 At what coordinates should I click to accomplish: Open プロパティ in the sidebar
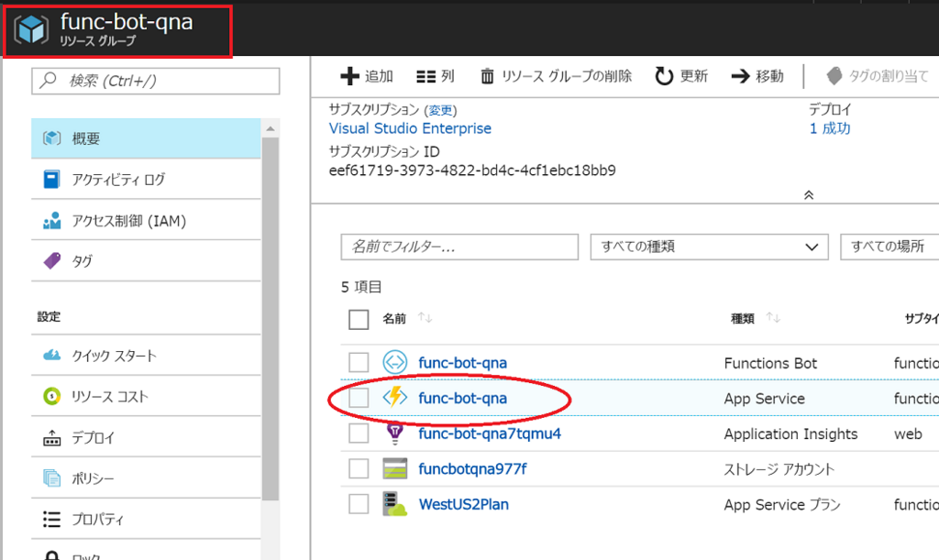coord(146,519)
